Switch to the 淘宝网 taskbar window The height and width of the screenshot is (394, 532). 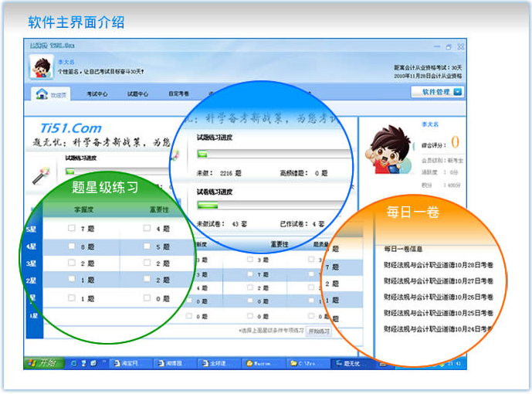[x=131, y=363]
